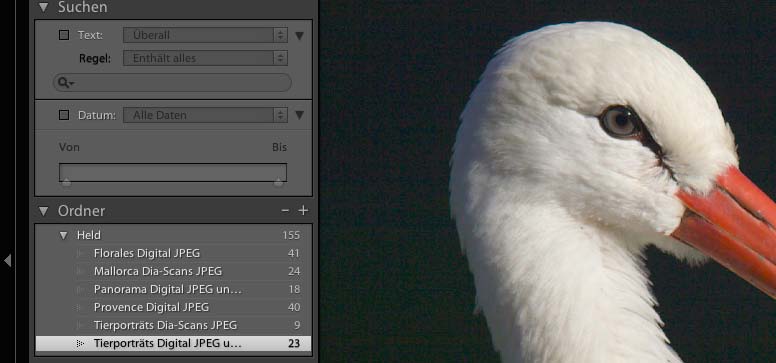This screenshot has width=776, height=363.
Task: Expand text search options triangle
Action: point(299,36)
